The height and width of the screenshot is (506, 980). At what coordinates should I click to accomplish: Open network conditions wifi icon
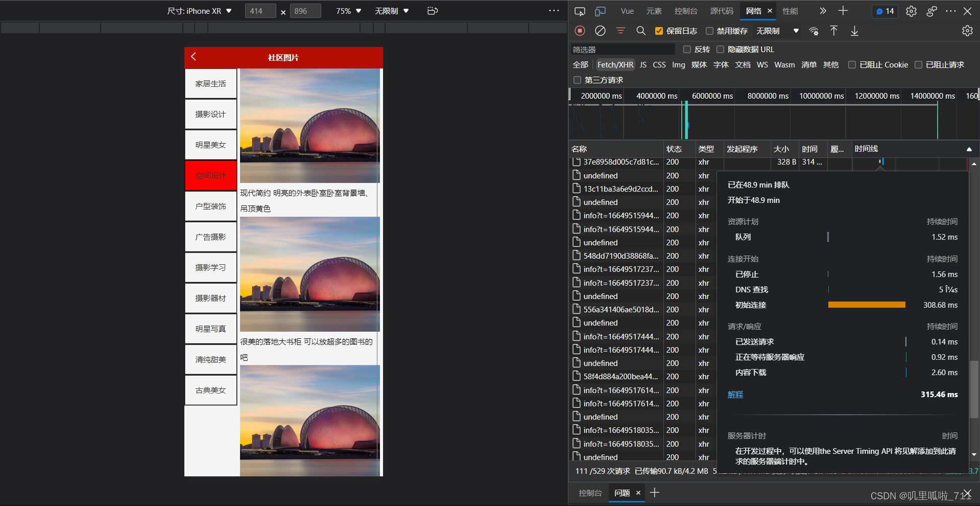814,31
